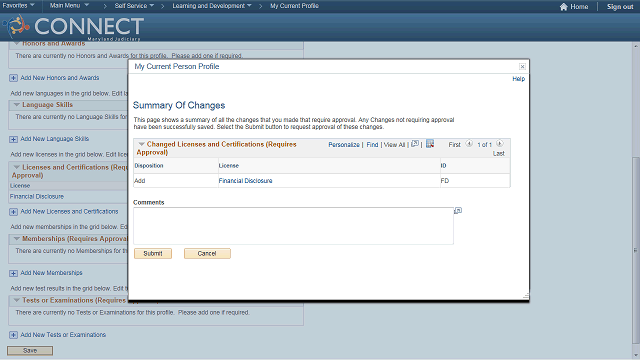Open Self Service breadcrumb menu

134,6
